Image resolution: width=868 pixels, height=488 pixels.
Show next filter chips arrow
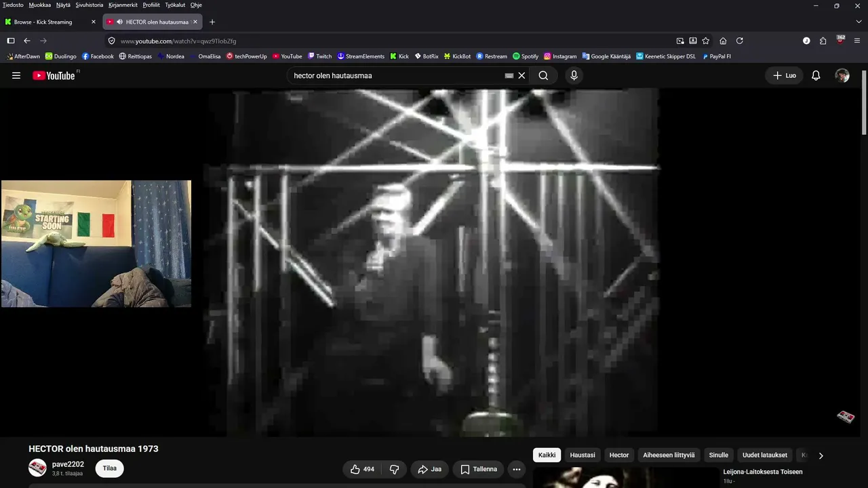tap(821, 455)
